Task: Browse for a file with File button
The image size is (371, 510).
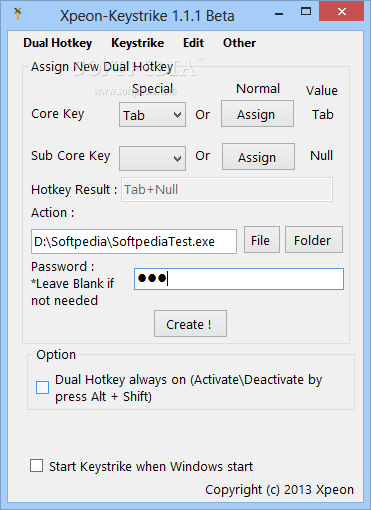Action: tap(262, 240)
